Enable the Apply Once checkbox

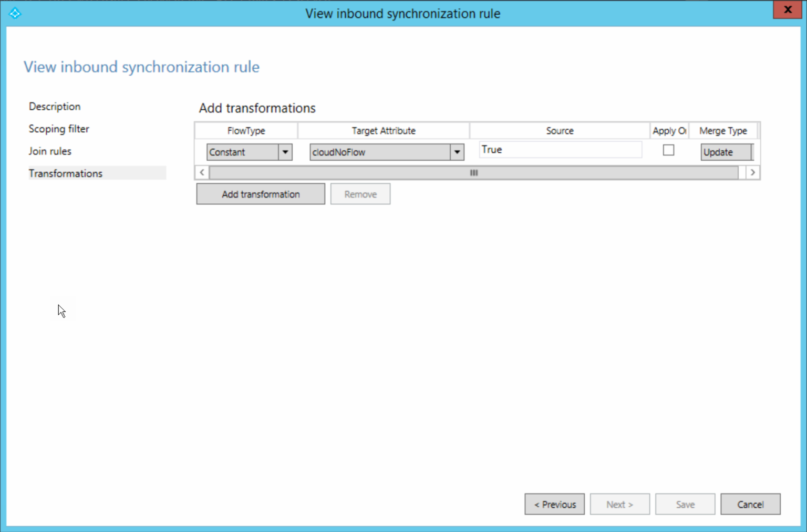click(x=668, y=150)
